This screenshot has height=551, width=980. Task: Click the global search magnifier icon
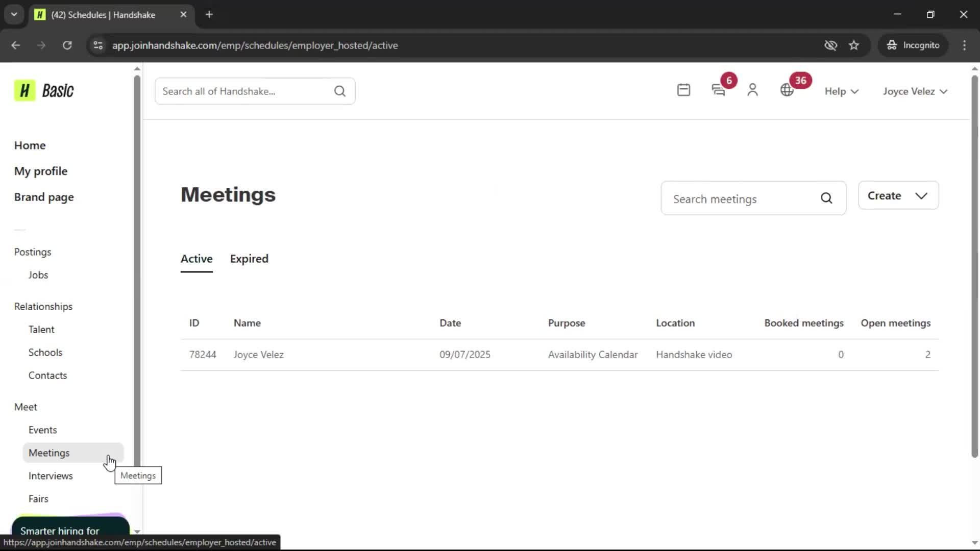[340, 91]
